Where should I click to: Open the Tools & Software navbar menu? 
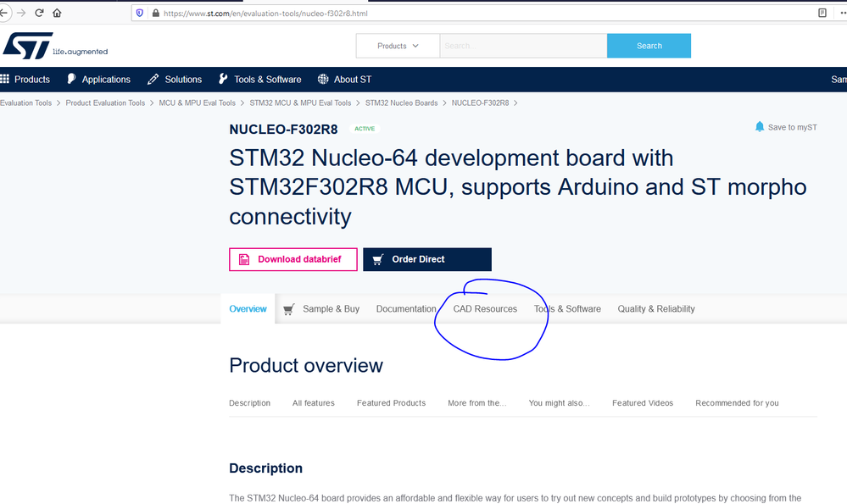[267, 80]
